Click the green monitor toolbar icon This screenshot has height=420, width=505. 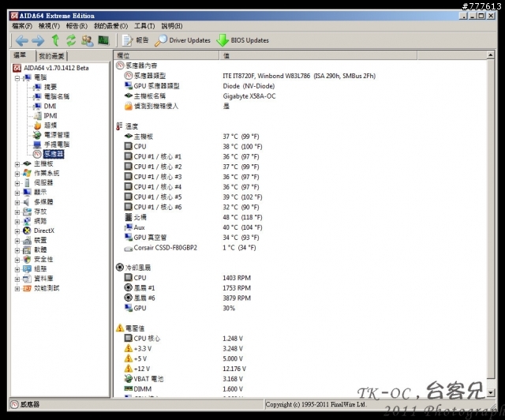103,40
